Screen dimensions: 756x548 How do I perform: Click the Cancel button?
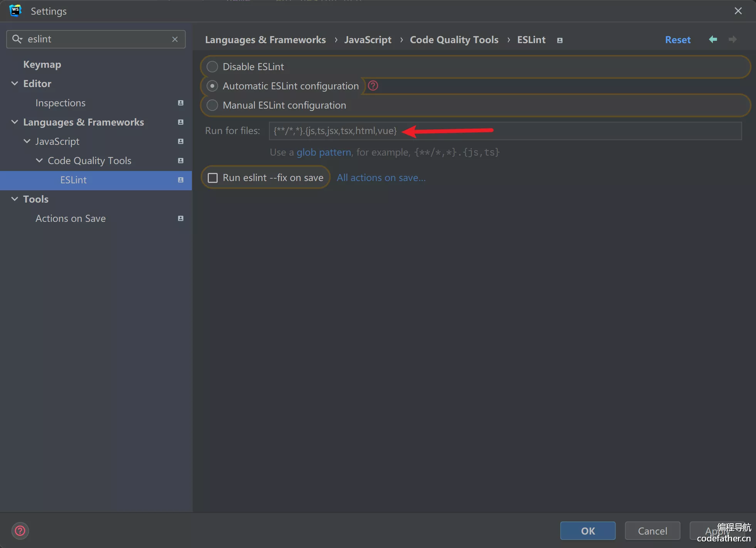[x=652, y=531]
